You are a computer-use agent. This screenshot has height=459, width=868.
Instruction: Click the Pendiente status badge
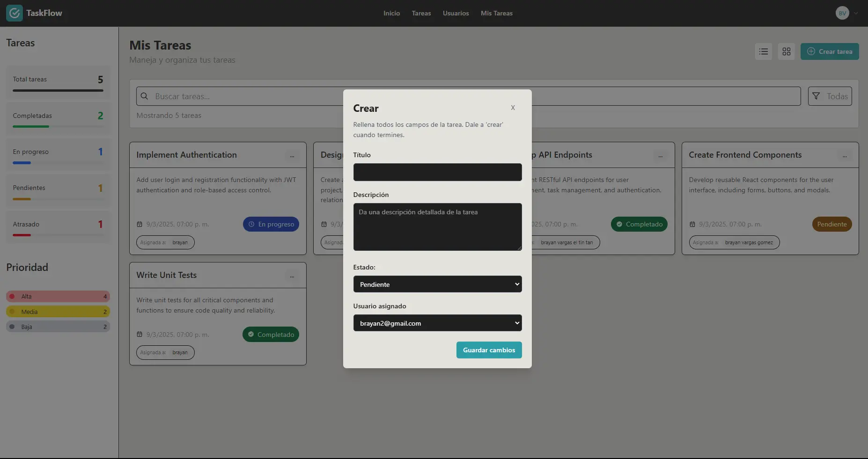(832, 224)
